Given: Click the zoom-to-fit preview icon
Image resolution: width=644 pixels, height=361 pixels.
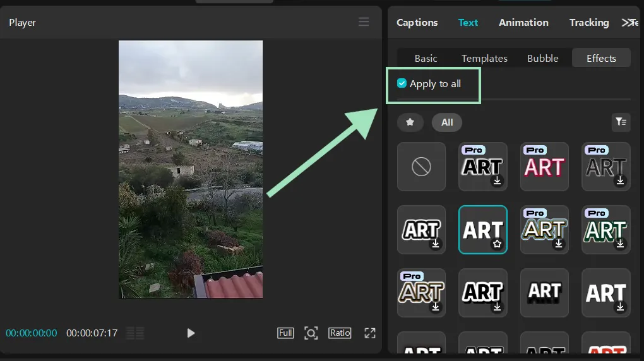Looking at the screenshot, I should pos(311,333).
